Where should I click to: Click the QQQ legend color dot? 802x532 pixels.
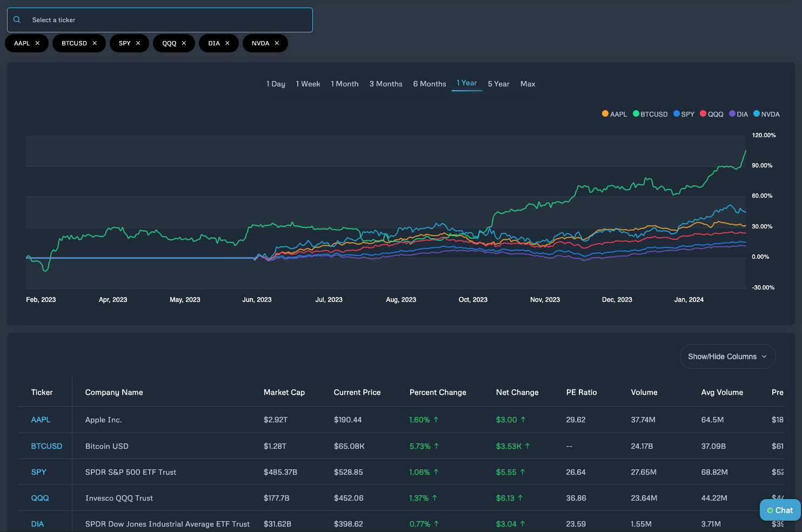tap(703, 114)
